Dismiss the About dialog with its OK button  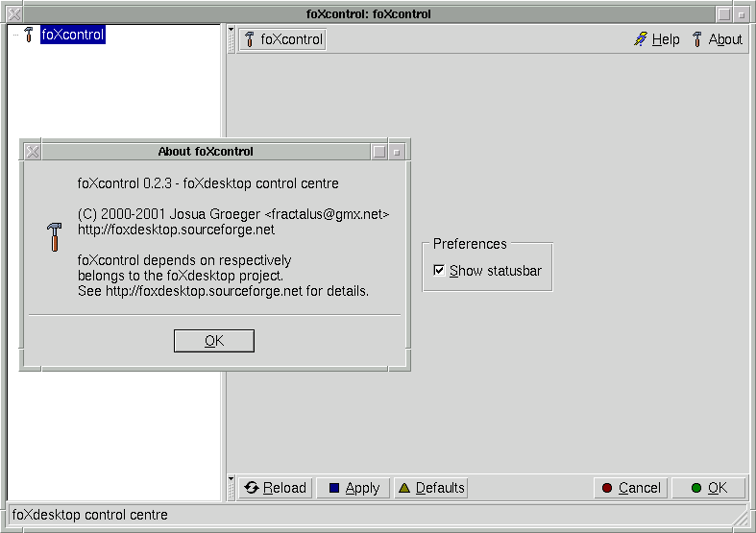click(x=213, y=341)
